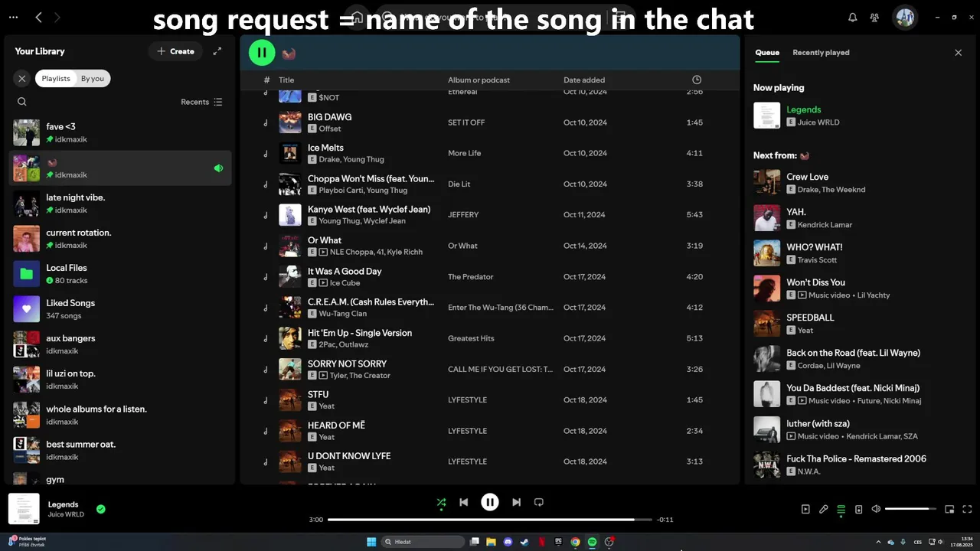
Task: Open Connect to a device icon
Action: [x=858, y=509]
